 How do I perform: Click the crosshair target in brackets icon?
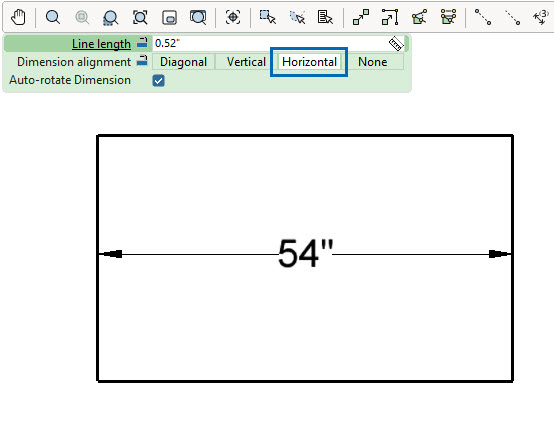pyautogui.click(x=233, y=17)
